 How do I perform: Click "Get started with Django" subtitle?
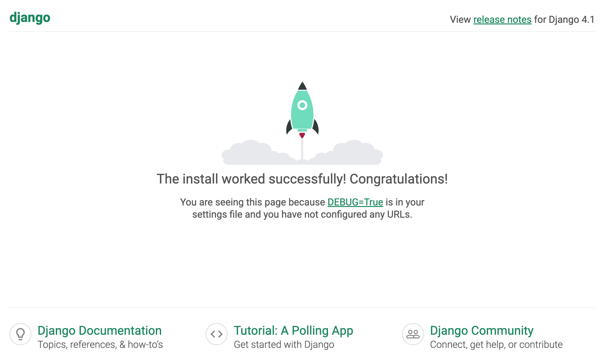pyautogui.click(x=284, y=344)
